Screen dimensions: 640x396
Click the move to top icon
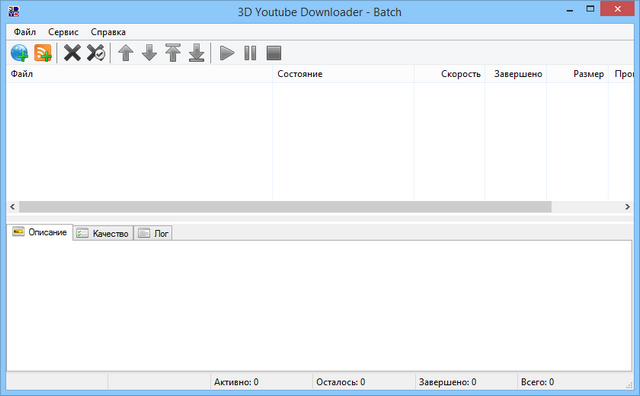click(x=173, y=53)
